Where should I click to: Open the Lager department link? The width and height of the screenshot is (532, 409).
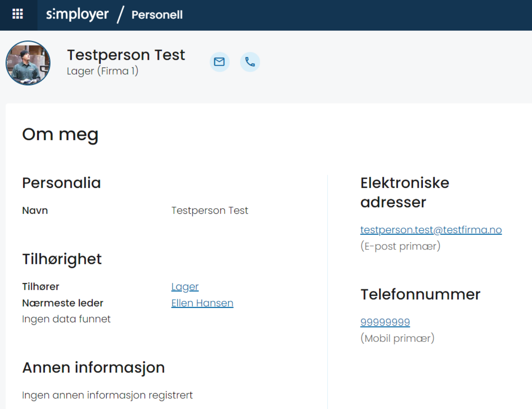coord(185,286)
